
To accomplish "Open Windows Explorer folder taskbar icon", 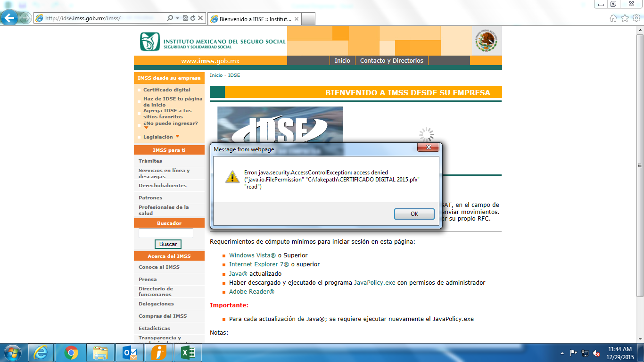I will 100,353.
